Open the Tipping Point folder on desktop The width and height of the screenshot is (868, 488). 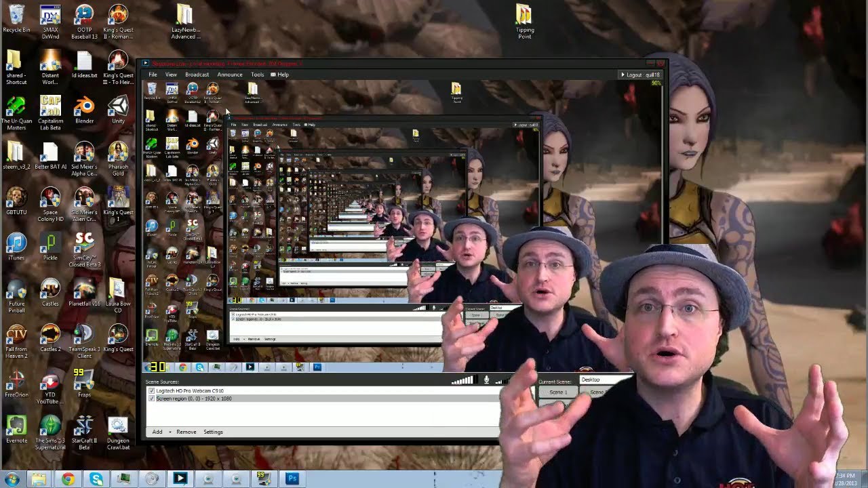(x=524, y=22)
